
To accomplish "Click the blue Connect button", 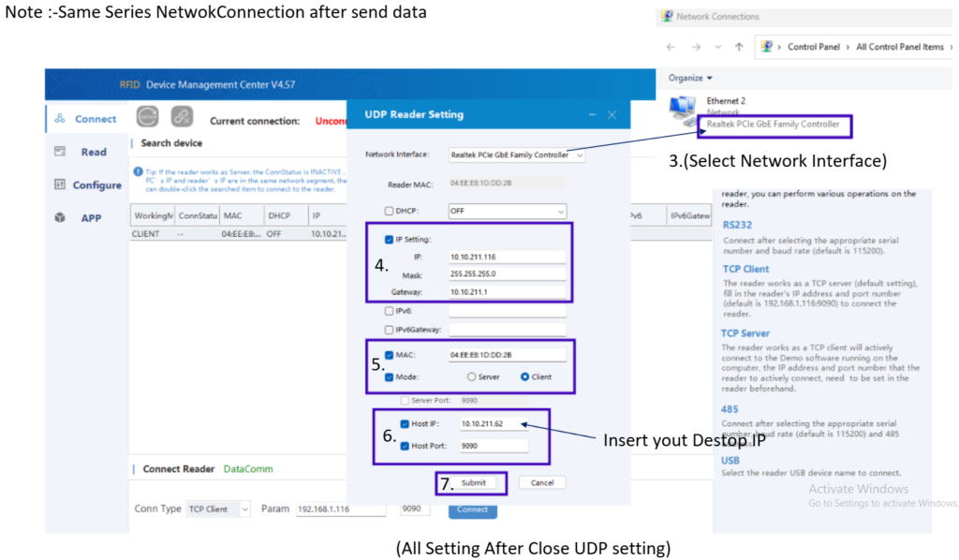I will pyautogui.click(x=472, y=509).
